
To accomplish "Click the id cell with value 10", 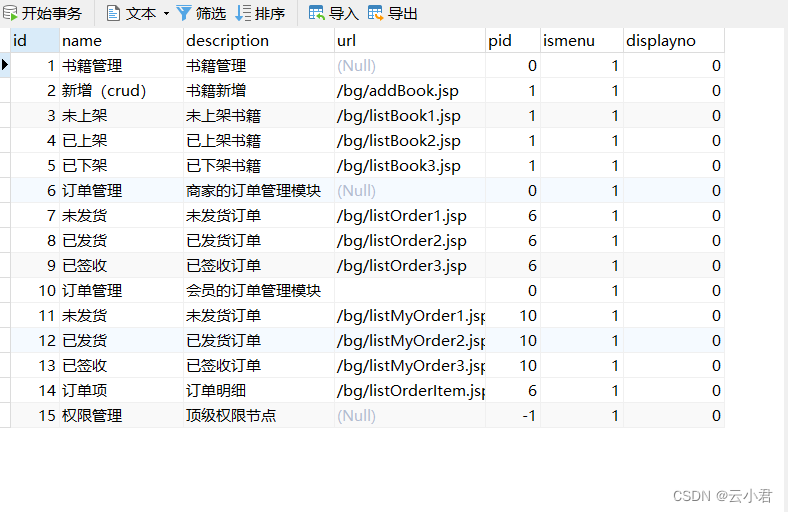I will point(35,290).
